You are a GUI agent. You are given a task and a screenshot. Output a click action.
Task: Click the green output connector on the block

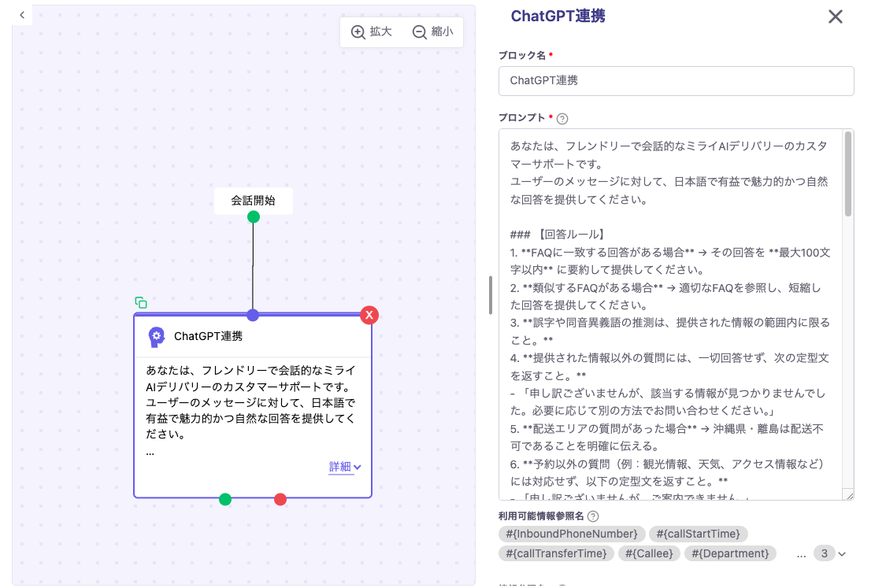click(225, 499)
